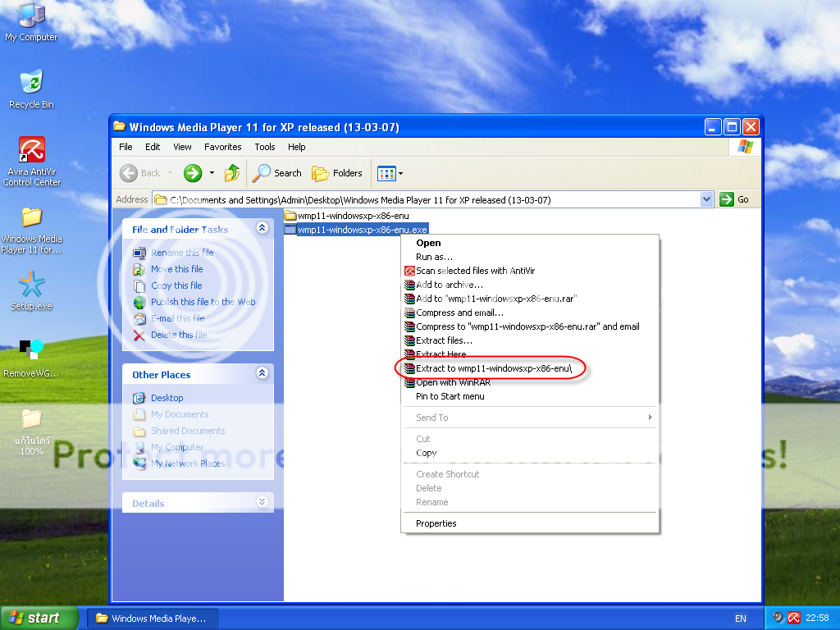Choose Open from the context menu

click(x=530, y=243)
